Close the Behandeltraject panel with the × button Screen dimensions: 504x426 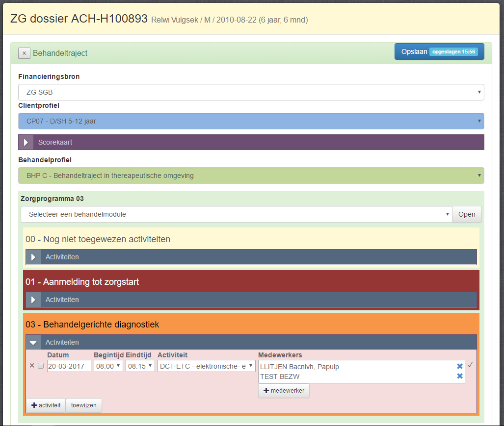coord(24,53)
